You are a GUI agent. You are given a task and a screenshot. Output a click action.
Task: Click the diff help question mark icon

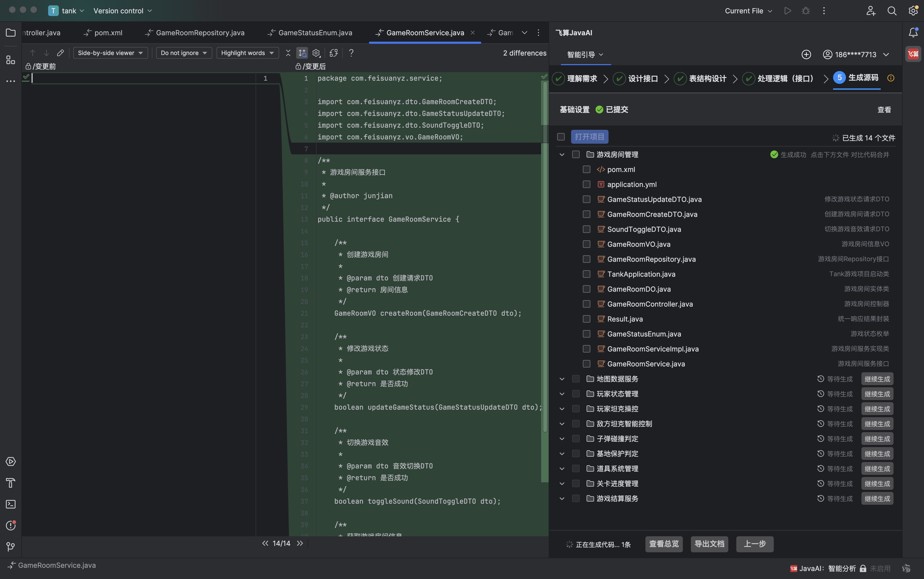(x=351, y=53)
